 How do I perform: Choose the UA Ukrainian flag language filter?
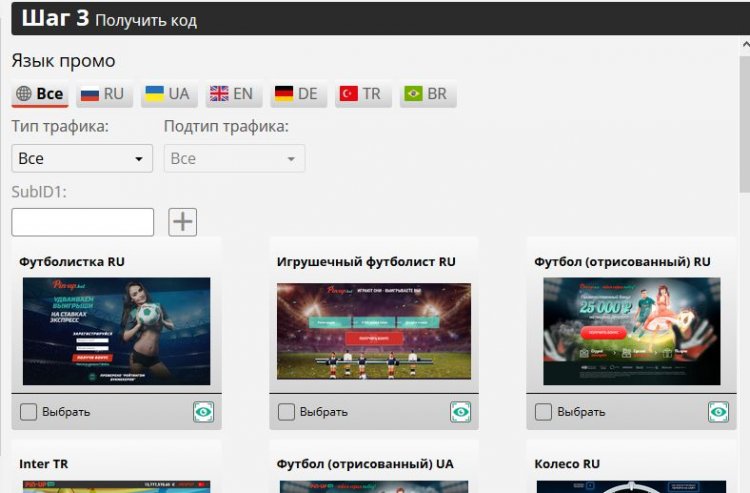pyautogui.click(x=166, y=94)
